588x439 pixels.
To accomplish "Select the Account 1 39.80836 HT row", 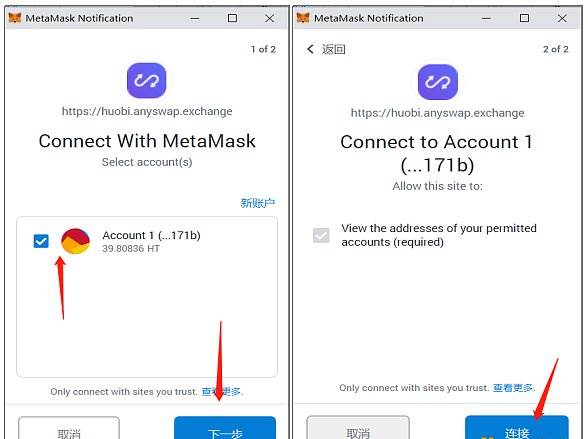I will 147,241.
